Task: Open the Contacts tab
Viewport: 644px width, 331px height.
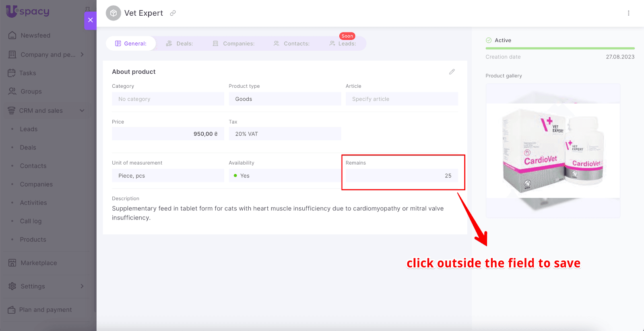Action: coord(291,43)
